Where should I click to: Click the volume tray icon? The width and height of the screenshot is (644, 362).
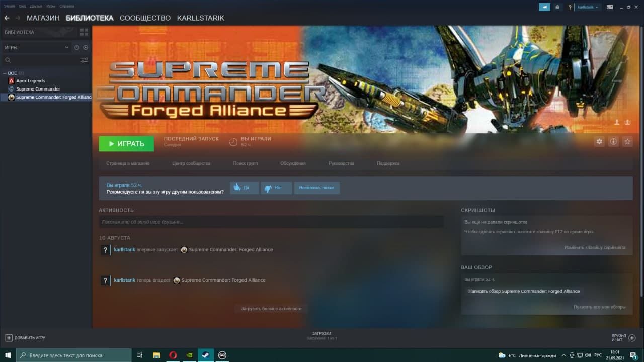pyautogui.click(x=589, y=355)
